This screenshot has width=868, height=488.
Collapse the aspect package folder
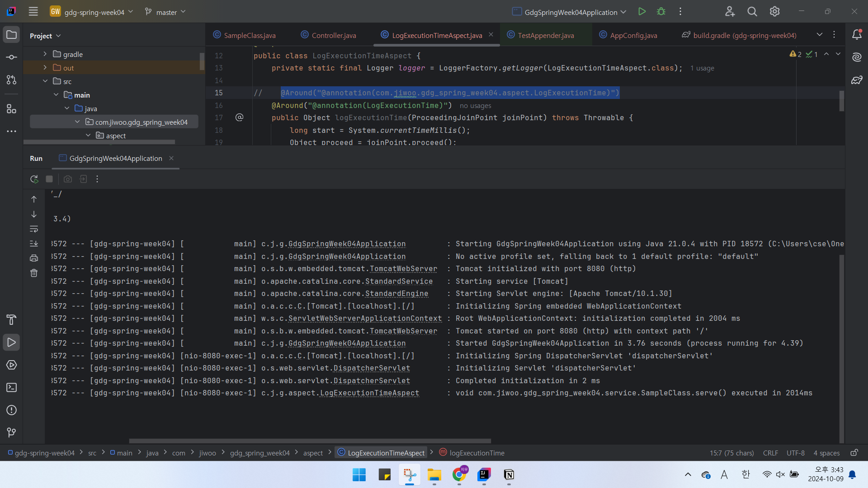pos(88,136)
